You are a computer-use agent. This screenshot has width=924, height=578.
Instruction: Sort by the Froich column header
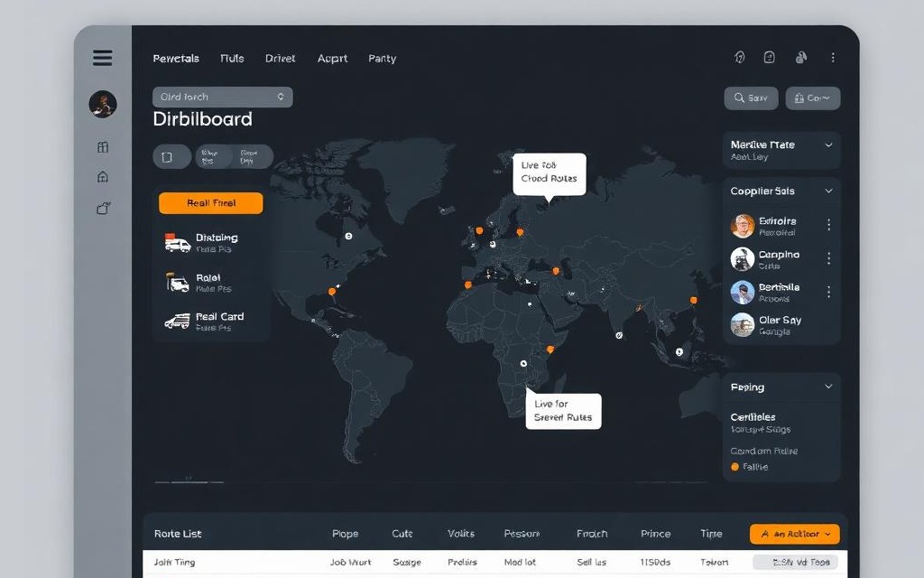pos(592,534)
